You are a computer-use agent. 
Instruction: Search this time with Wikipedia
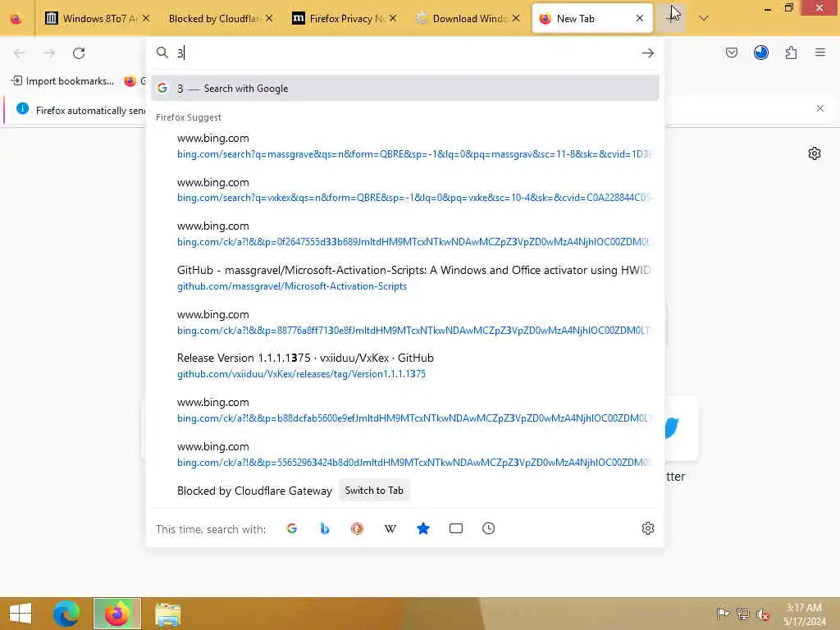[x=390, y=529]
